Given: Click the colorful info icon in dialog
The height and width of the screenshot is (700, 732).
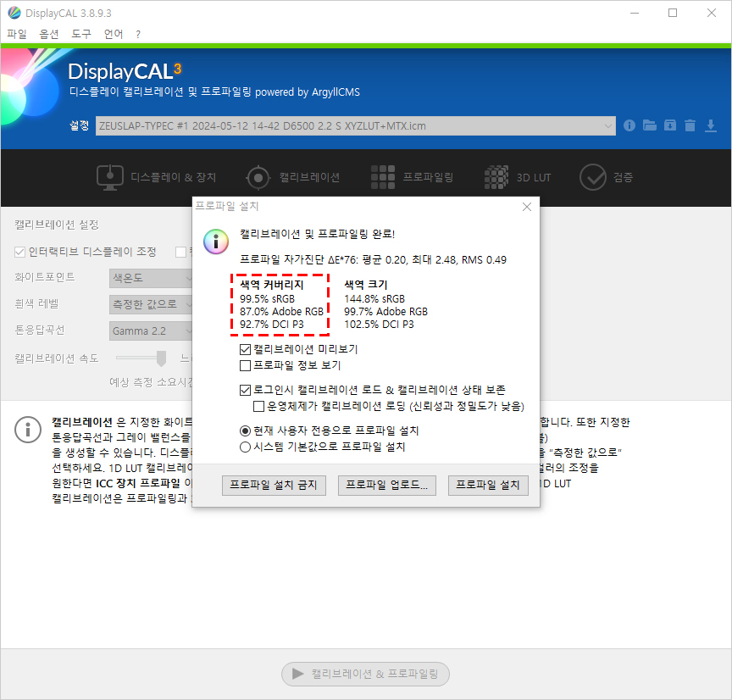Looking at the screenshot, I should coord(216,242).
